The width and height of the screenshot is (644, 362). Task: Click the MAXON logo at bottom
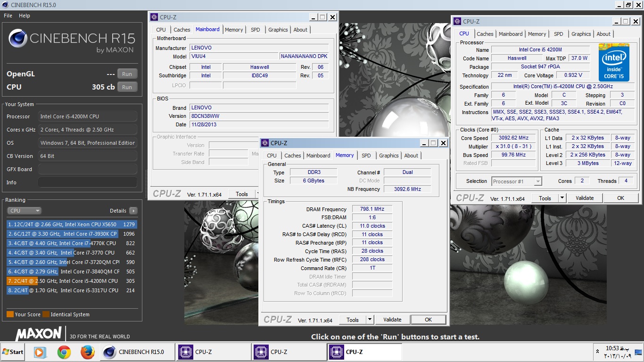(39, 333)
